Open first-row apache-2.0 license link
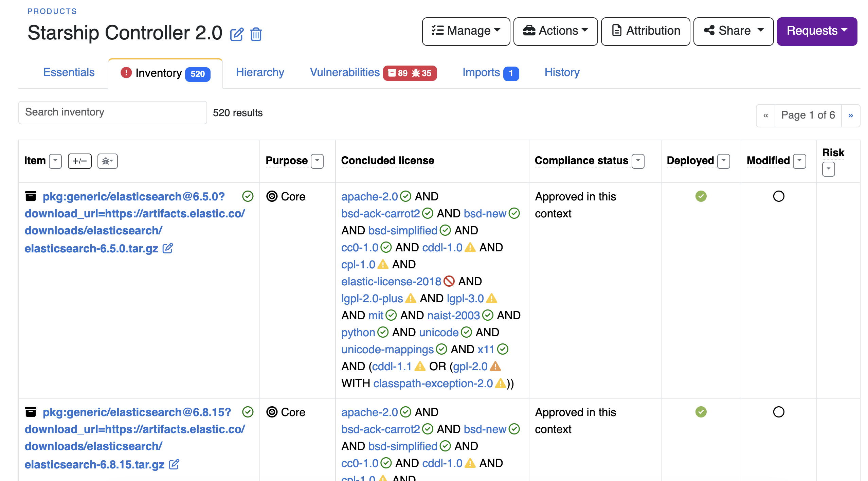 pyautogui.click(x=369, y=196)
